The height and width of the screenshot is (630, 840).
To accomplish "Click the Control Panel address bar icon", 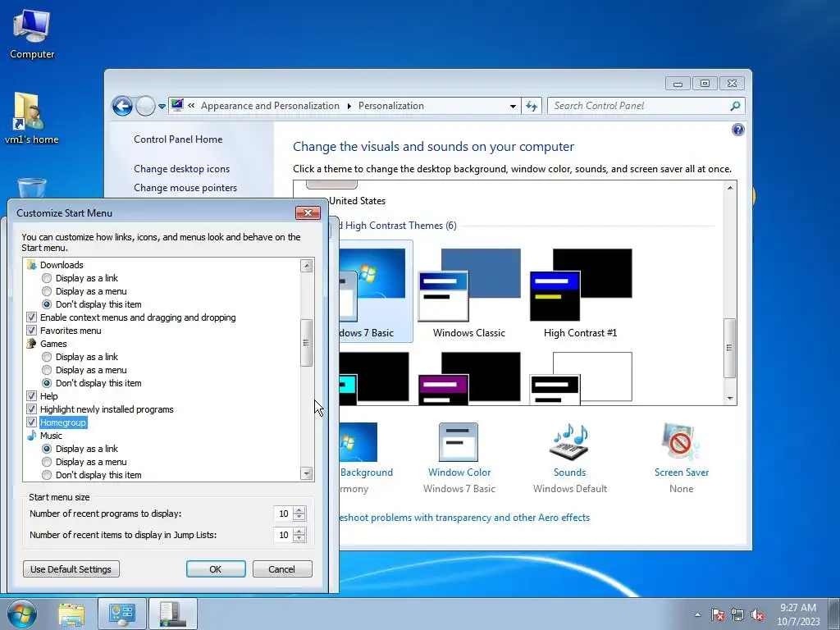I will (x=177, y=106).
